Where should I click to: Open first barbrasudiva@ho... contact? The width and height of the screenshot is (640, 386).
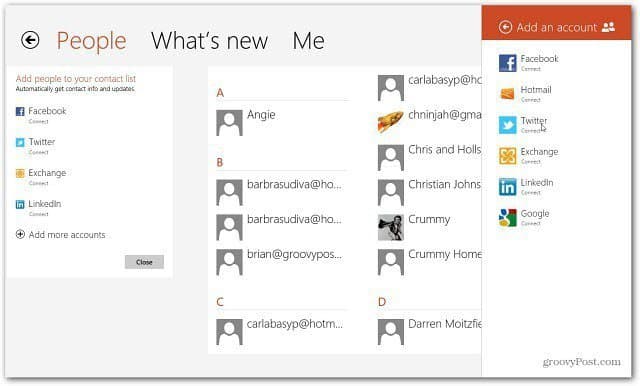click(294, 184)
